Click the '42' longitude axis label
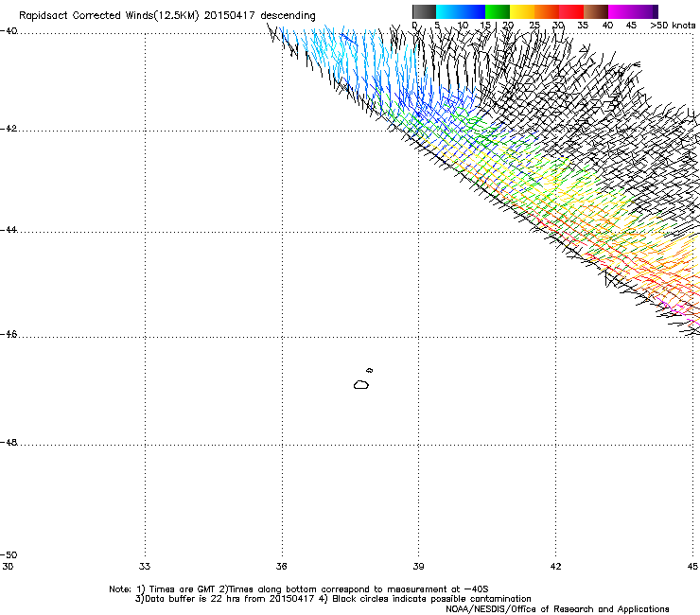 [555, 567]
